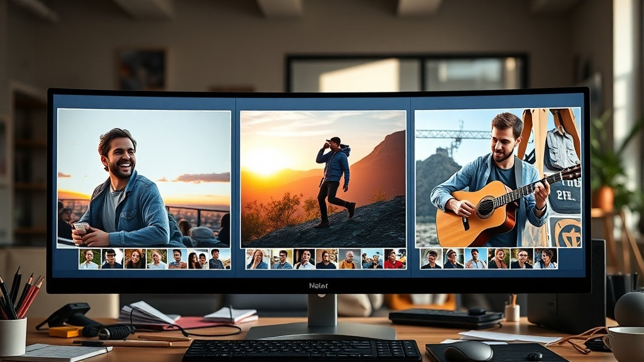The width and height of the screenshot is (644, 362).
Task: Select the last thumbnail under the guitarist photo
Action: click(546, 258)
